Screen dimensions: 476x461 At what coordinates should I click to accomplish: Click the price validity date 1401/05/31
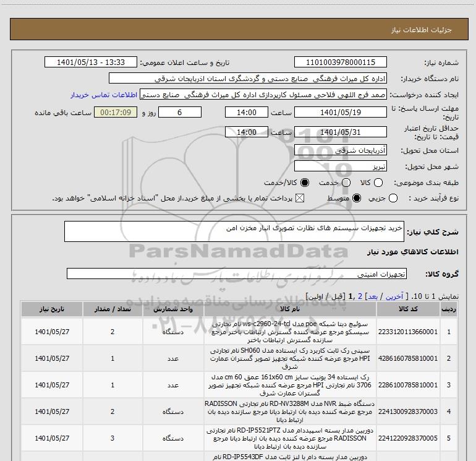[x=340, y=132]
